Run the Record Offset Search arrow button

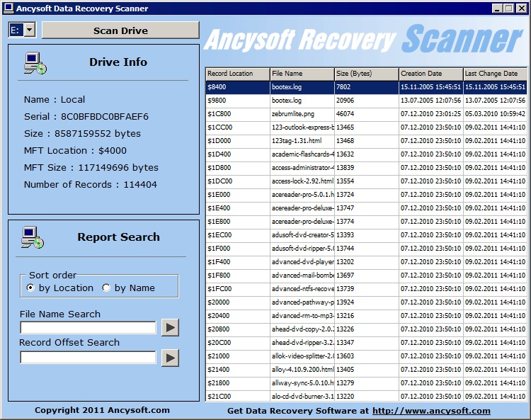pyautogui.click(x=170, y=358)
